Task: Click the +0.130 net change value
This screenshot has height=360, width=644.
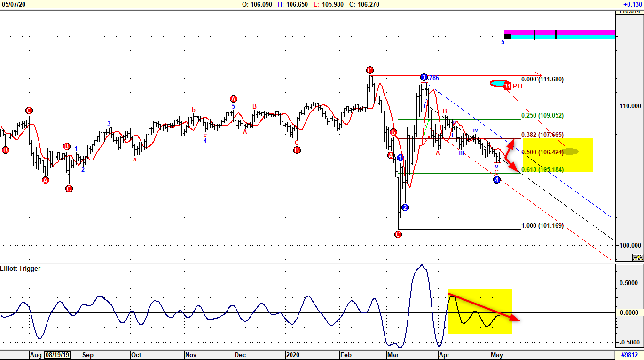Action: [632, 4]
